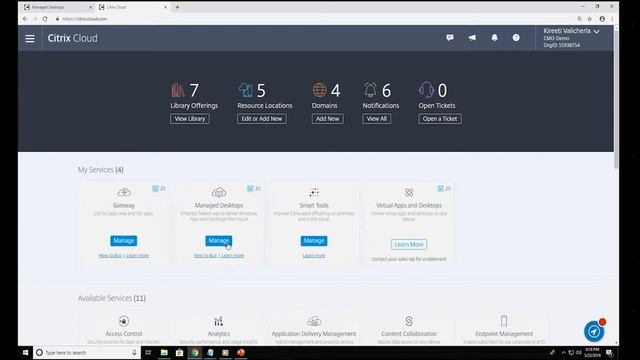
Task: Open the hamburger navigation menu
Action: coord(30,38)
